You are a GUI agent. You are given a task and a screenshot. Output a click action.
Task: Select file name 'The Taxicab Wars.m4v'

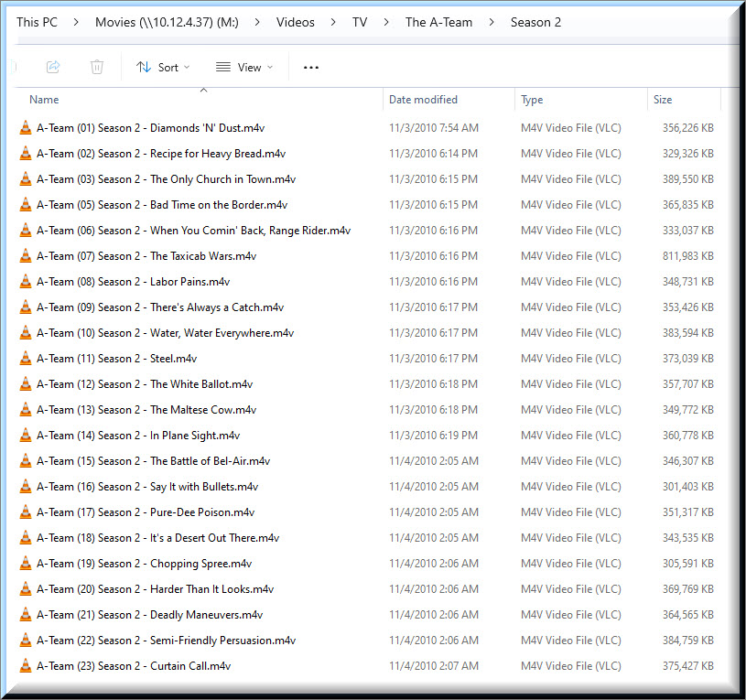point(146,256)
